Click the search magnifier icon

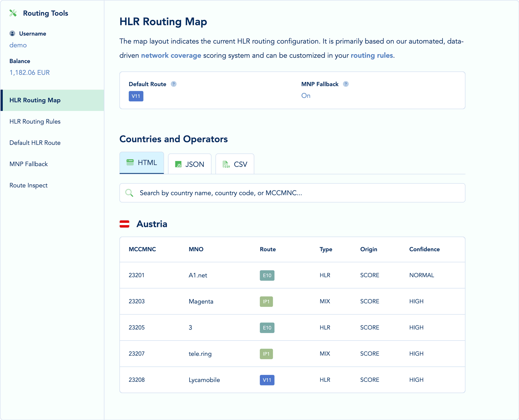tap(129, 193)
